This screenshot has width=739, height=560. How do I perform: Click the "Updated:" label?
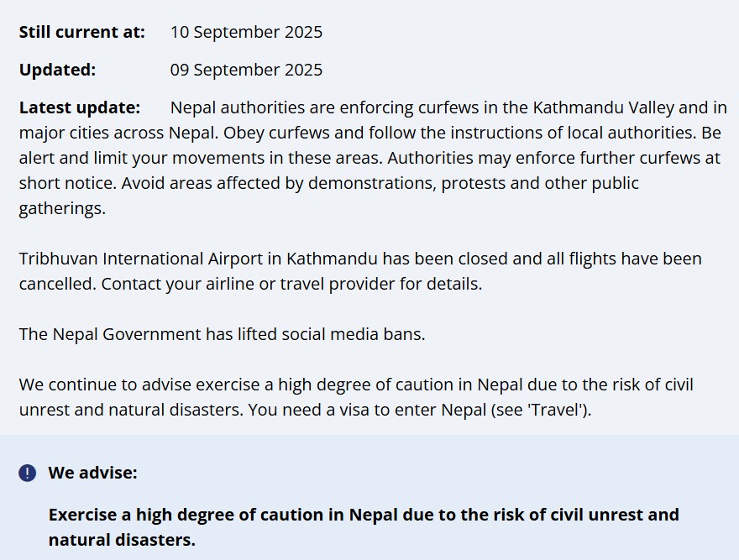(x=57, y=70)
